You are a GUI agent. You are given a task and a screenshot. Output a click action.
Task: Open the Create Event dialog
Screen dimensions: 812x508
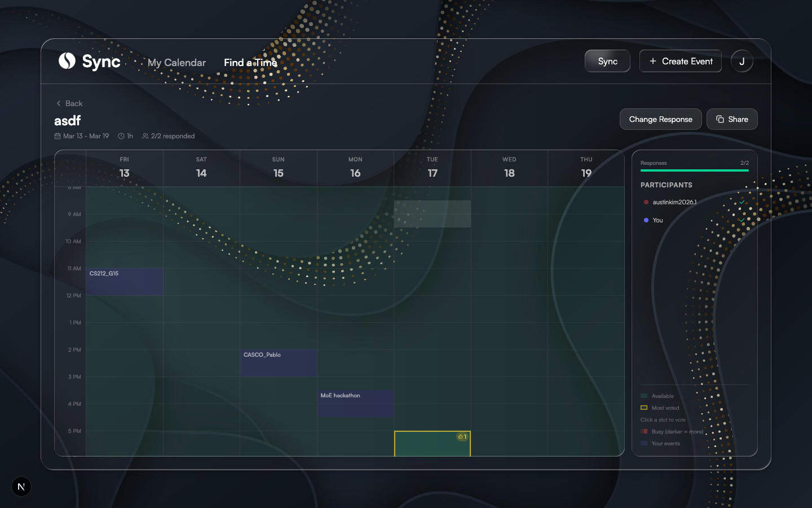681,61
